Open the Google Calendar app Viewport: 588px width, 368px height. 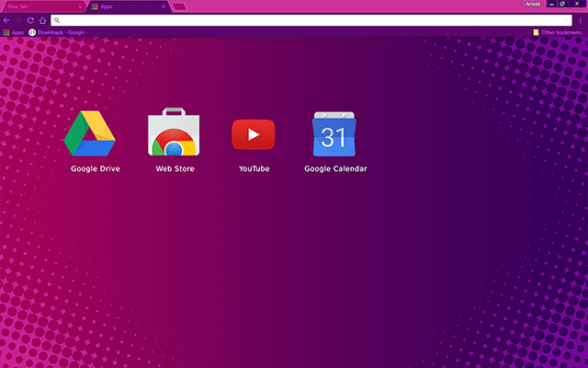click(x=334, y=134)
